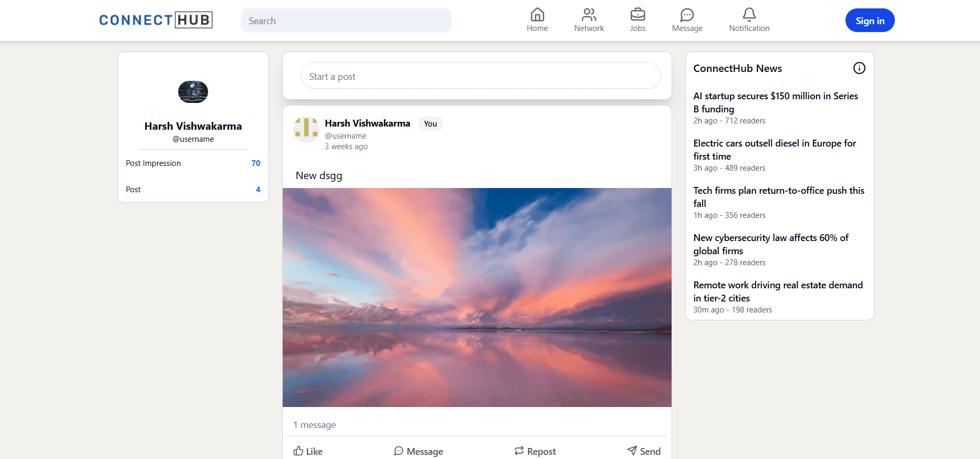Viewport: 980px width, 459px height.
Task: Click the ConnectHub logo
Action: click(156, 20)
